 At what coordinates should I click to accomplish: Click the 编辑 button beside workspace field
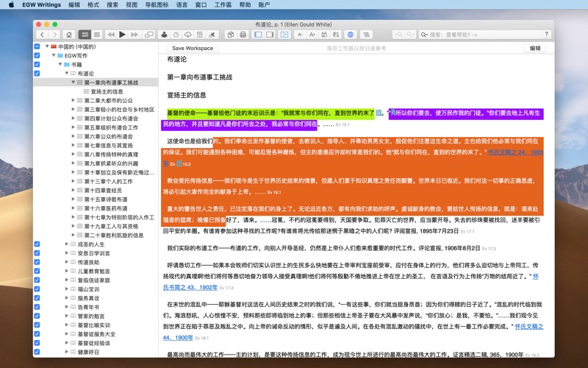[x=535, y=48]
